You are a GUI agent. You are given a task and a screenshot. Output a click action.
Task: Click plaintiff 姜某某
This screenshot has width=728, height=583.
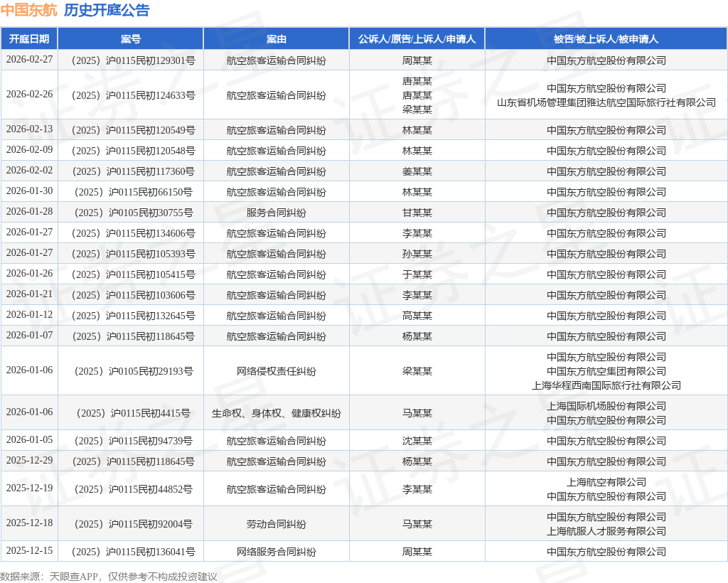[417, 171]
